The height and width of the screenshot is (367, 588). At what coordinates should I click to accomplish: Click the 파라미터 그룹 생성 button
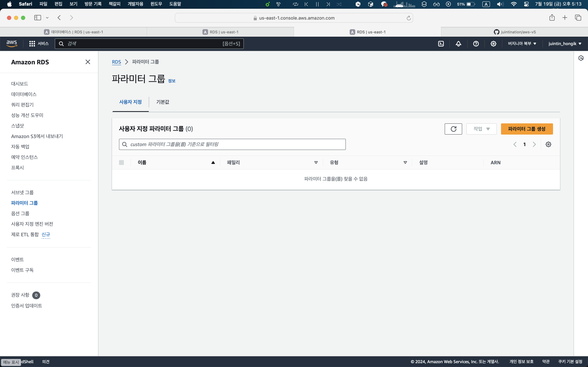[x=527, y=129]
